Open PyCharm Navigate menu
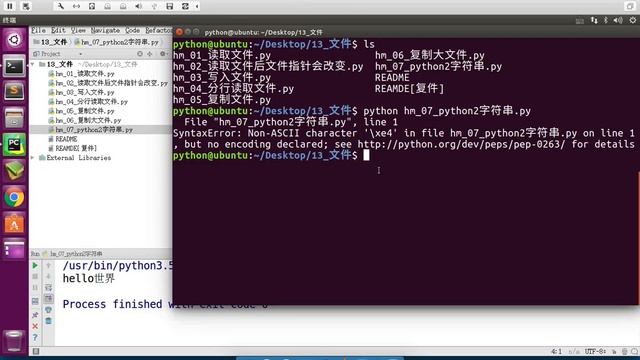Image resolution: width=640 pixels, height=360 pixels. point(105,31)
